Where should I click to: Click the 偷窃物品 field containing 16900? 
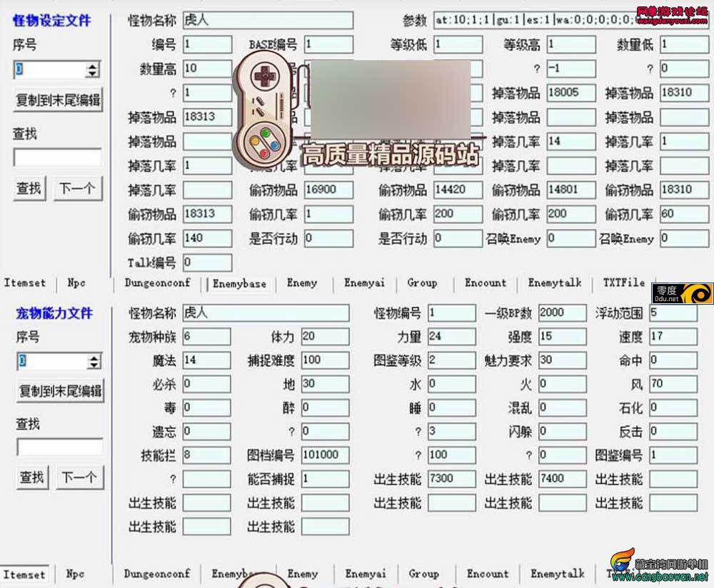pyautogui.click(x=328, y=190)
